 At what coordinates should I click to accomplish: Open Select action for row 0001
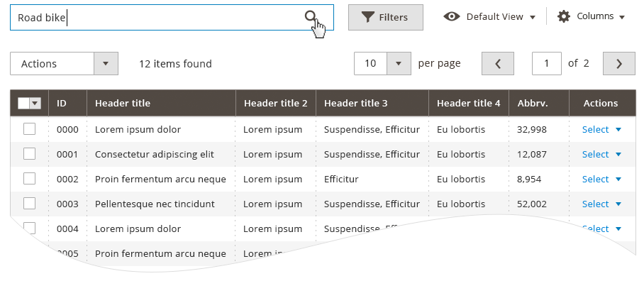click(x=601, y=155)
